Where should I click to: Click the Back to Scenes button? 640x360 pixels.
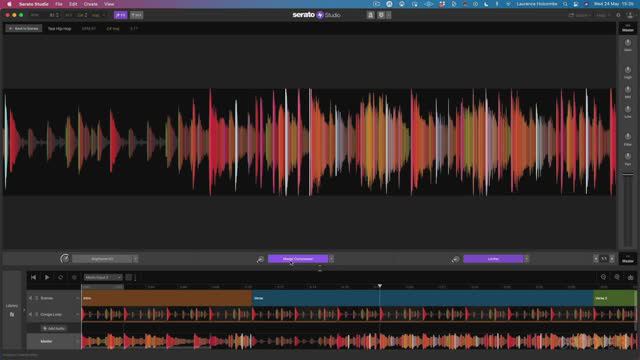pyautogui.click(x=24, y=29)
